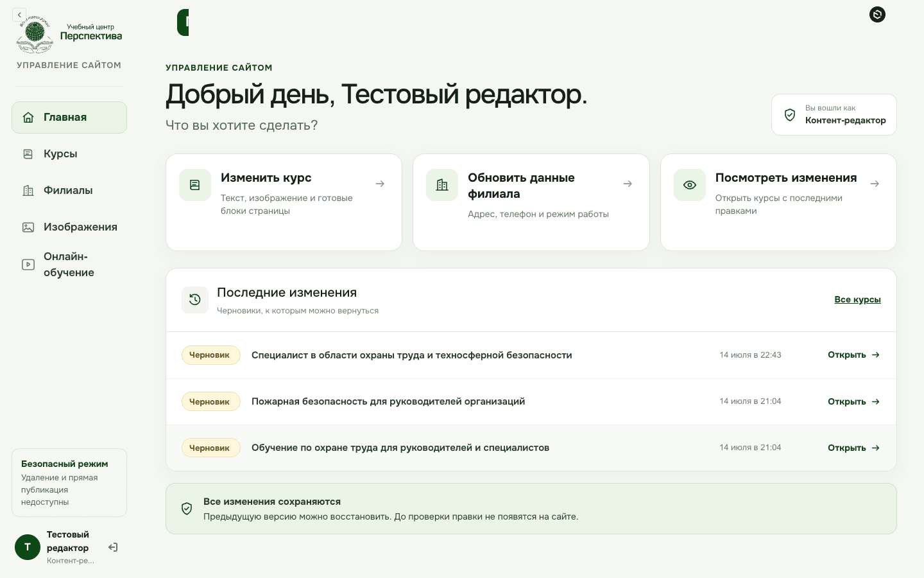Click the logout icon near Тестовый редактор
The height and width of the screenshot is (578, 924).
(113, 547)
